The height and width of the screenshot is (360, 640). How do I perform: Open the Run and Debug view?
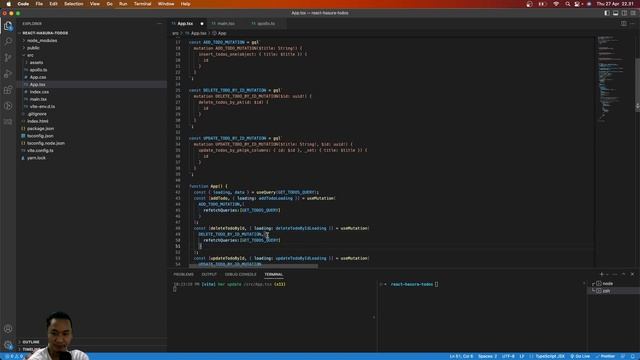8,74
